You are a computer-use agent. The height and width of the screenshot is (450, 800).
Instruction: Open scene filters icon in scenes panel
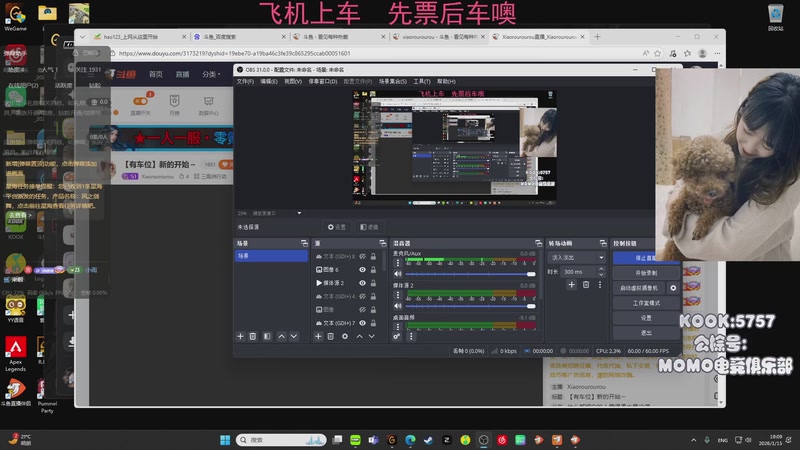(267, 336)
